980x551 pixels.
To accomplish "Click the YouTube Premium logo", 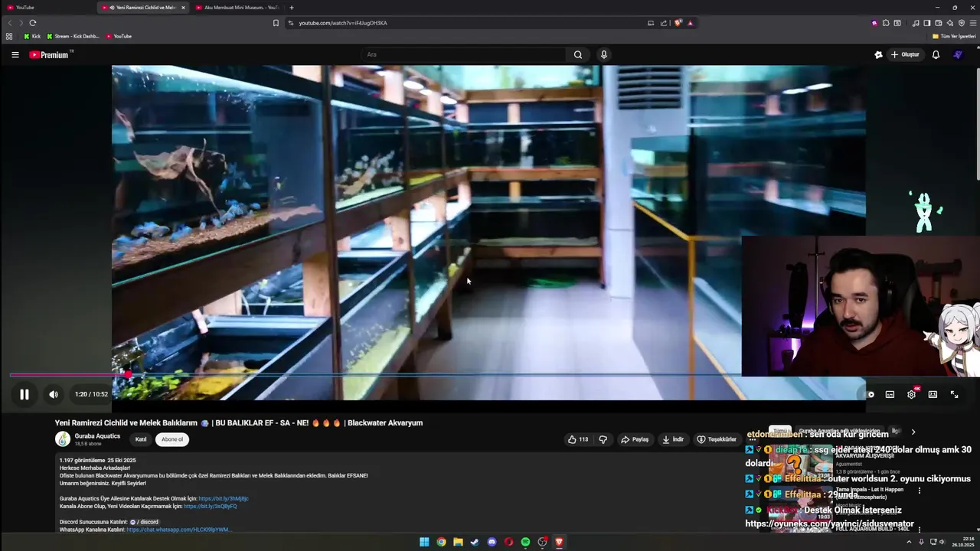I will 50,54.
